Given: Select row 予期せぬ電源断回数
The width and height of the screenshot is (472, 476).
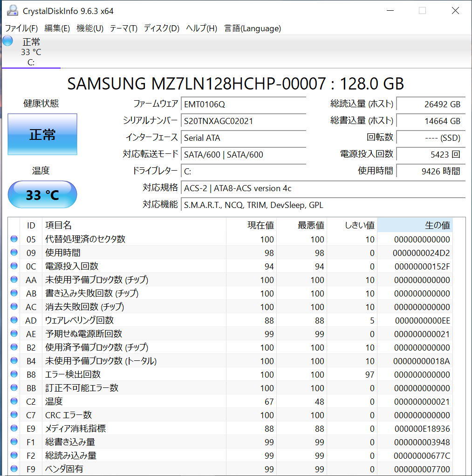Looking at the screenshot, I should [230, 334].
